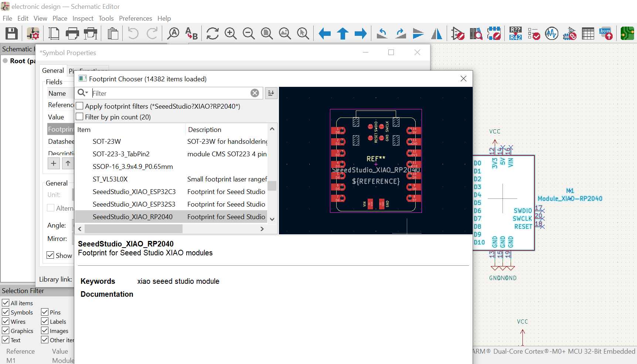Viewport: 637px width, 364px height.
Task: Toggle Filter by pin count (20) checkbox
Action: tap(79, 117)
